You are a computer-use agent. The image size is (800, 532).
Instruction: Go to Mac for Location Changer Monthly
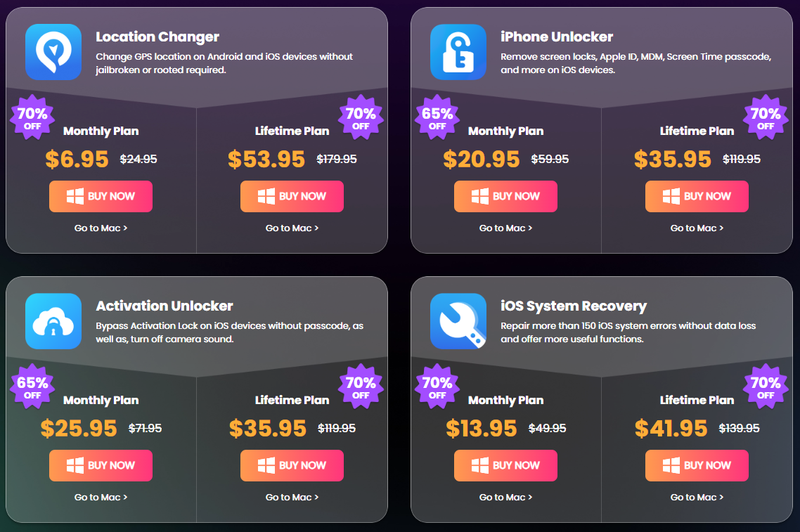[101, 228]
